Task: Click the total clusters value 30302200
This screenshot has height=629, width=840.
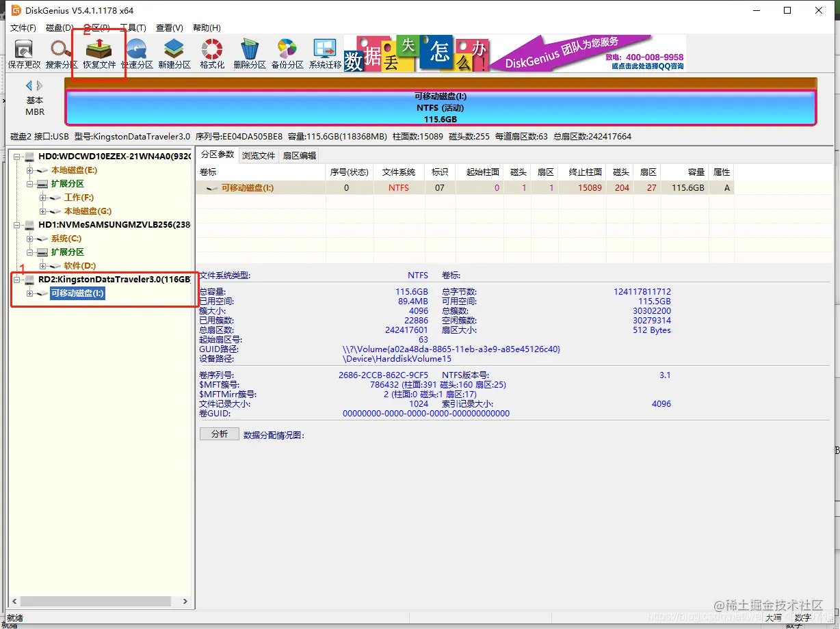Action: pyautogui.click(x=652, y=311)
